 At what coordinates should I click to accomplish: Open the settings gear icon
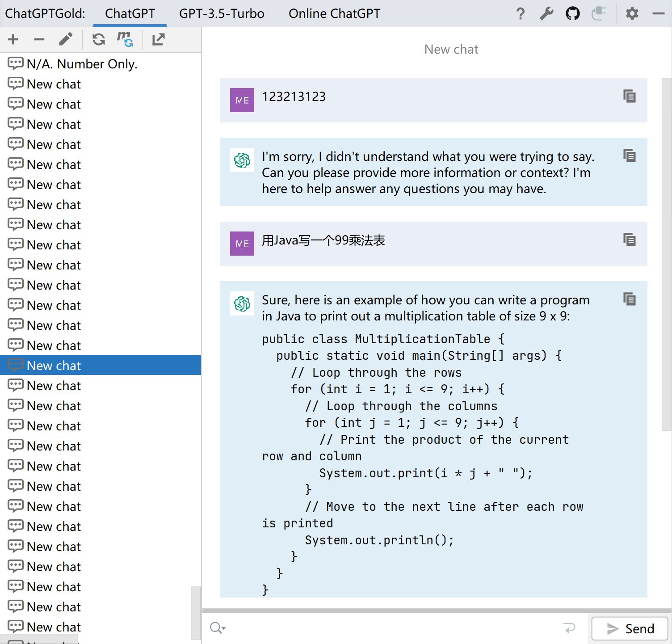(x=632, y=13)
